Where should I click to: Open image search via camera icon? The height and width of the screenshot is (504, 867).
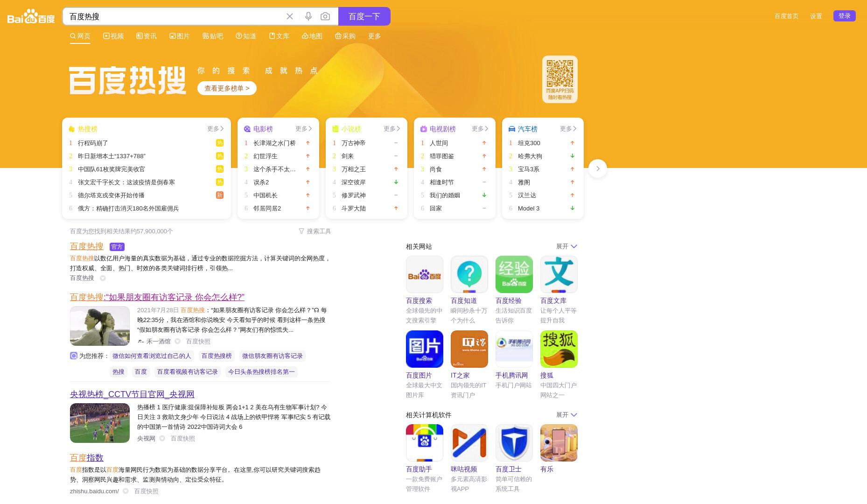coord(325,16)
